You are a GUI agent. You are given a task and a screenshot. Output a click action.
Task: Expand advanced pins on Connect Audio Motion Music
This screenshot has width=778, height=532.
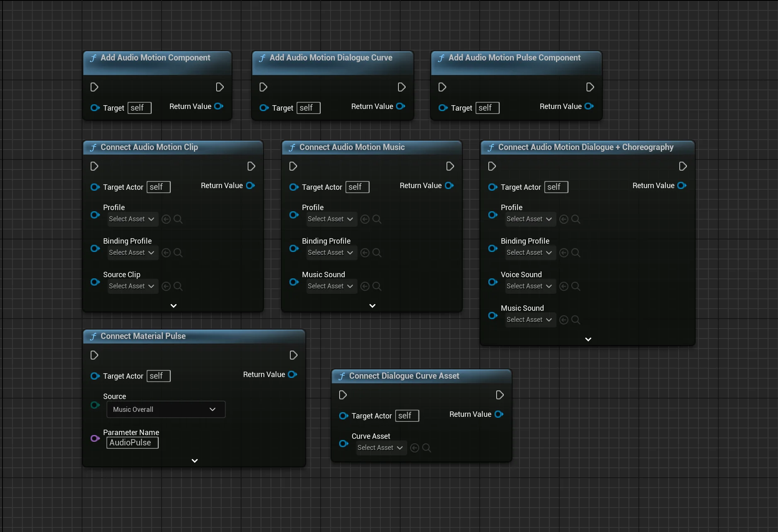(x=372, y=306)
